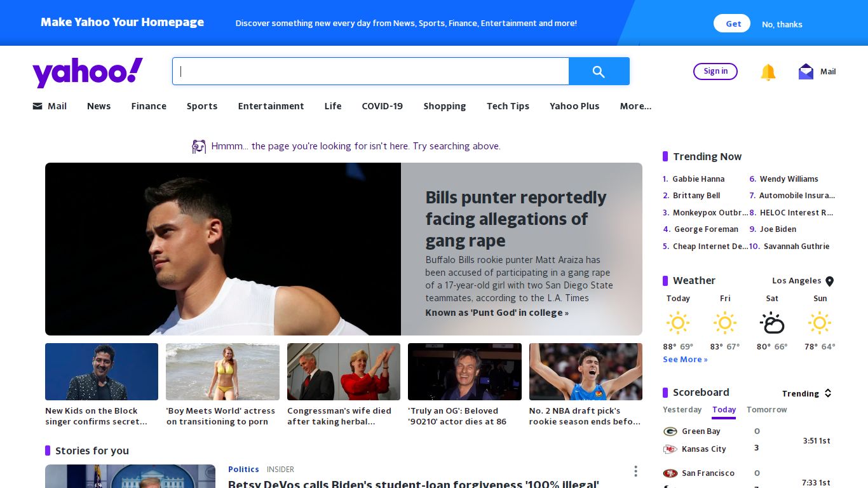Open trending topic Automobile Insurance
Image resolution: width=868 pixels, height=488 pixels.
tap(797, 196)
